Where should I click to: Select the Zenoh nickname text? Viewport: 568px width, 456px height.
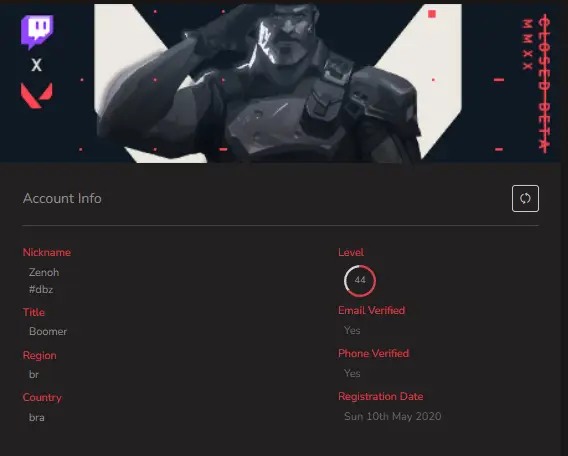click(x=44, y=272)
